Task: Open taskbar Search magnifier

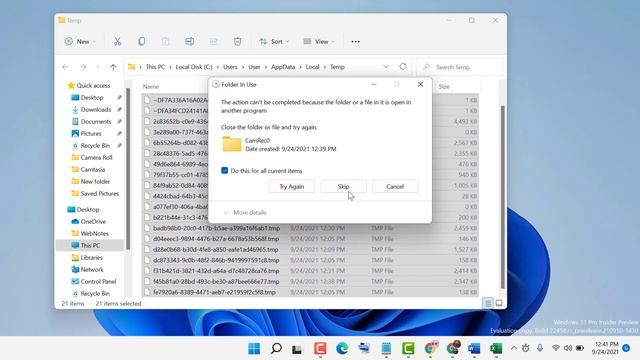Action: pos(276,348)
